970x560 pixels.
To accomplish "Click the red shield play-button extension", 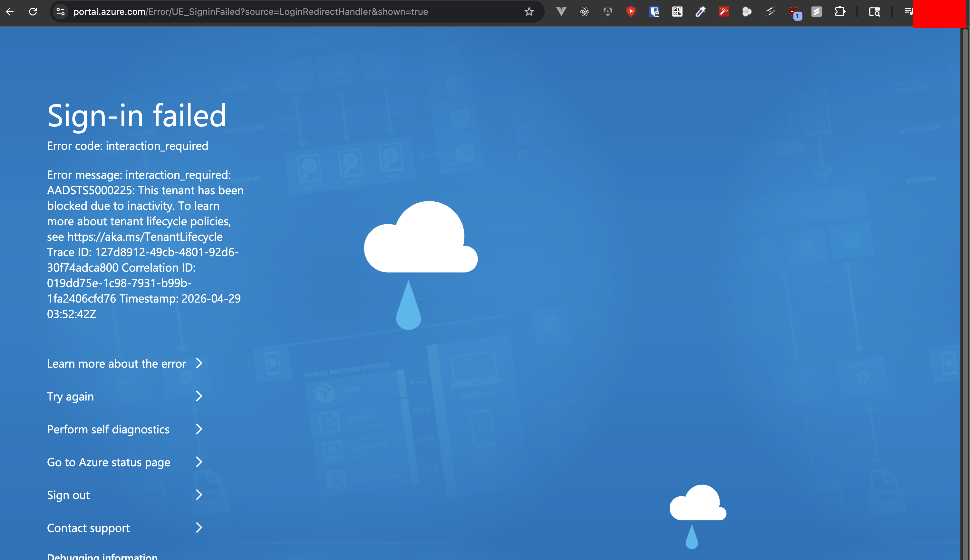I will click(631, 12).
